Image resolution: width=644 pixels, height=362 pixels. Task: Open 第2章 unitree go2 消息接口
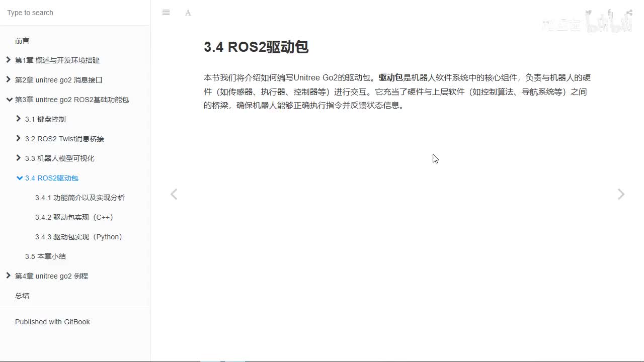[x=59, y=80]
